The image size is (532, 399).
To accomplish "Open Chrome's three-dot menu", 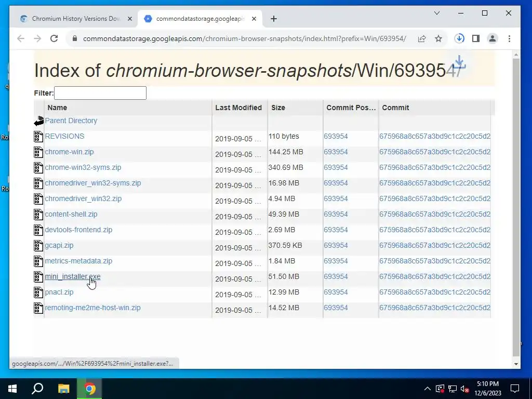I will [x=509, y=38].
